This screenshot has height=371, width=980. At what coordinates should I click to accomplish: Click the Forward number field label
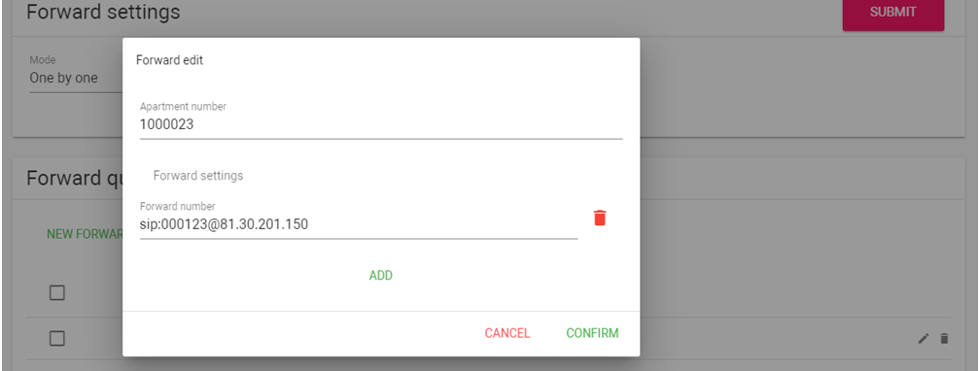pyautogui.click(x=178, y=206)
